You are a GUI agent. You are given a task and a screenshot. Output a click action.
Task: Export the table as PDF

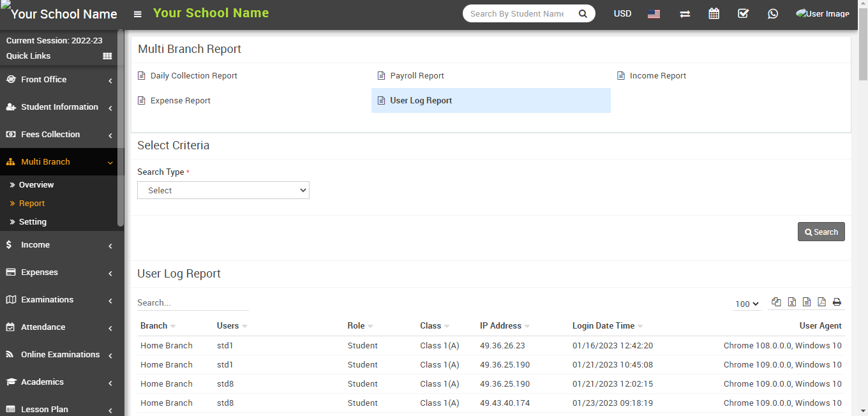(821, 302)
